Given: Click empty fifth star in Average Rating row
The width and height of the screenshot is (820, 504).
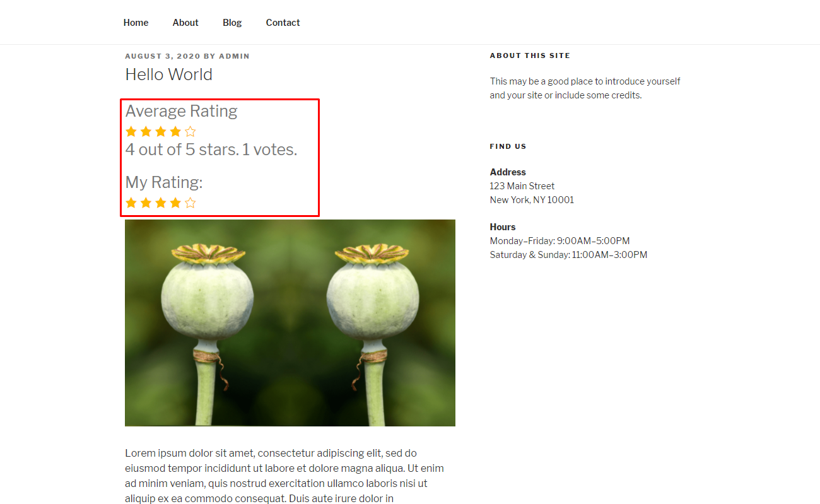Looking at the screenshot, I should click(x=190, y=132).
